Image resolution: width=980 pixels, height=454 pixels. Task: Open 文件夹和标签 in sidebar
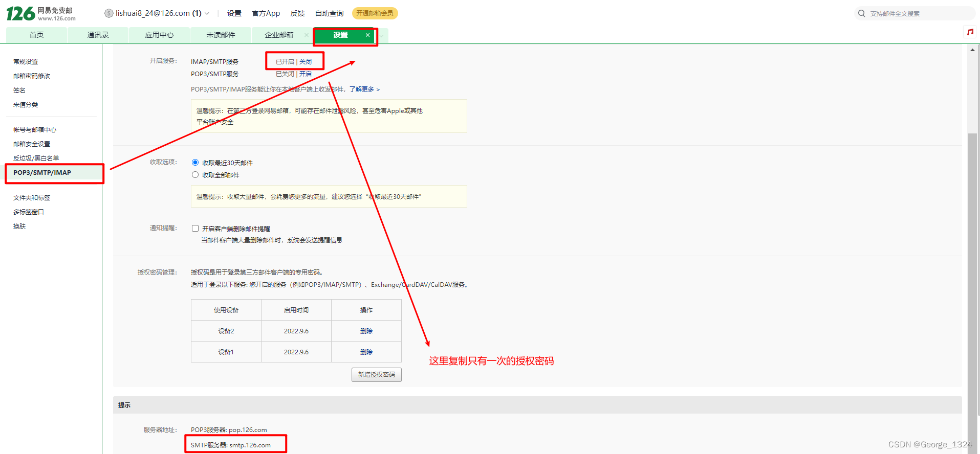pos(32,197)
